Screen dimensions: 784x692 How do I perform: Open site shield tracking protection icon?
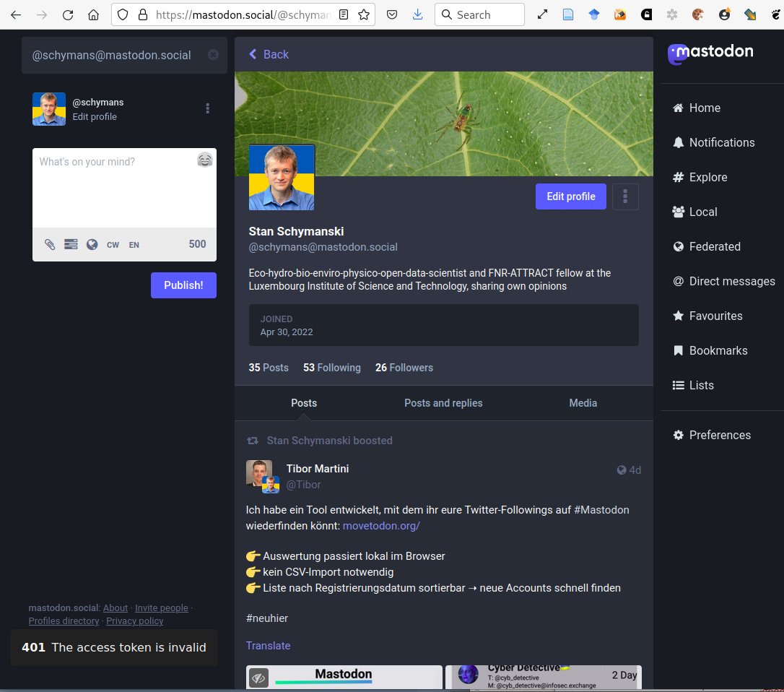pos(123,15)
